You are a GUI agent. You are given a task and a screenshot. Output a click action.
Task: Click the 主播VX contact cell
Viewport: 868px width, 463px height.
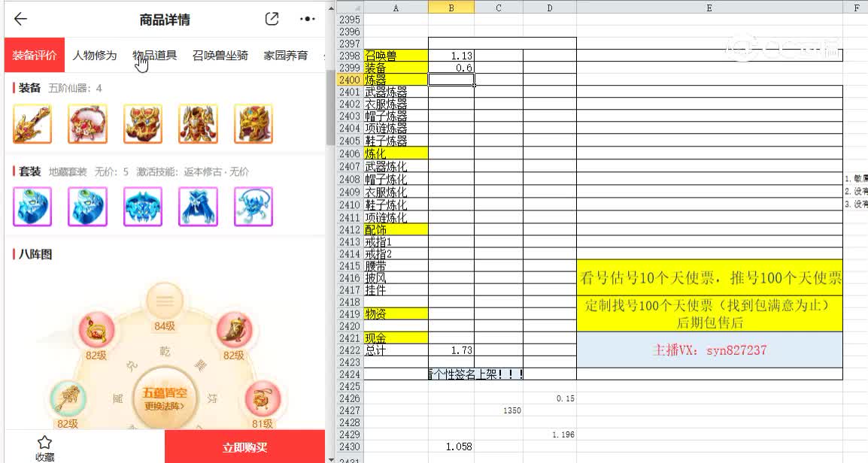click(709, 350)
